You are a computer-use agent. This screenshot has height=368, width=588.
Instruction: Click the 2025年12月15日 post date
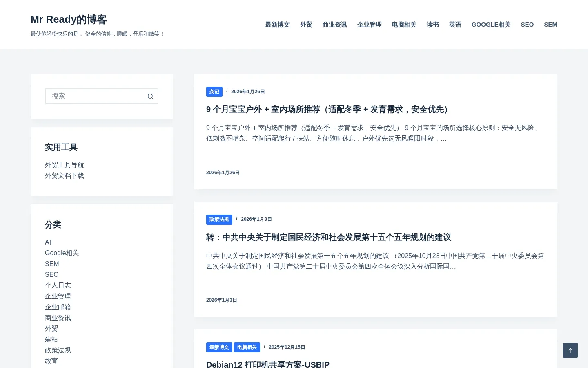click(287, 347)
